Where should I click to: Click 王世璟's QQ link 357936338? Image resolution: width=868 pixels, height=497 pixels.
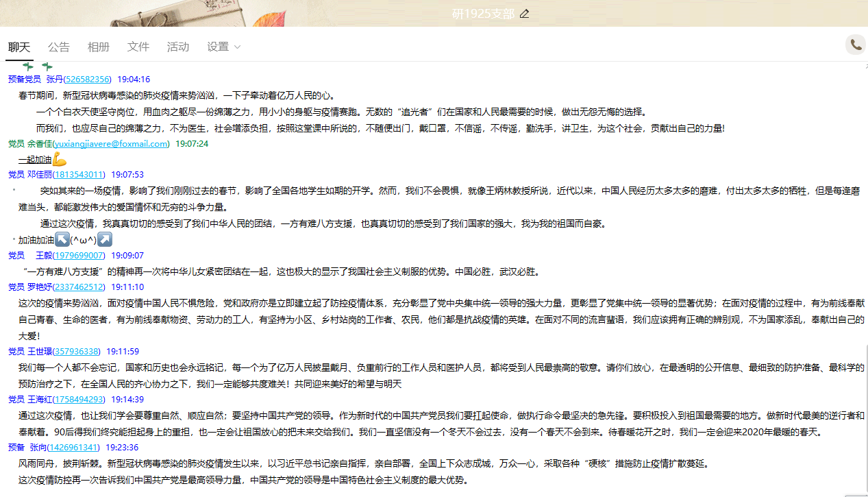click(77, 352)
